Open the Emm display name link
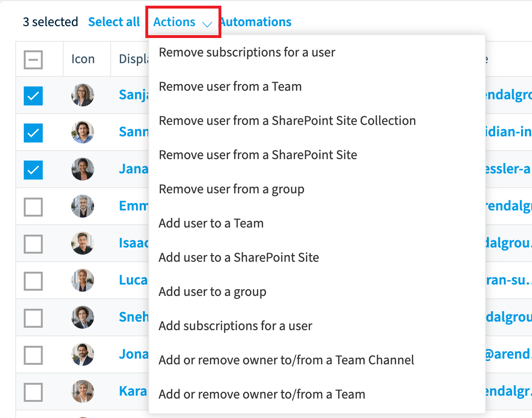The width and height of the screenshot is (532, 418). tap(133, 206)
